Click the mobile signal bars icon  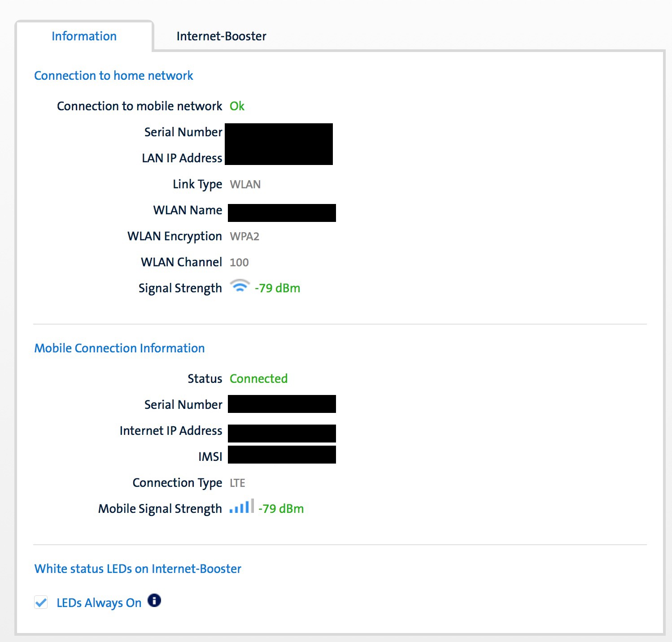coord(241,507)
